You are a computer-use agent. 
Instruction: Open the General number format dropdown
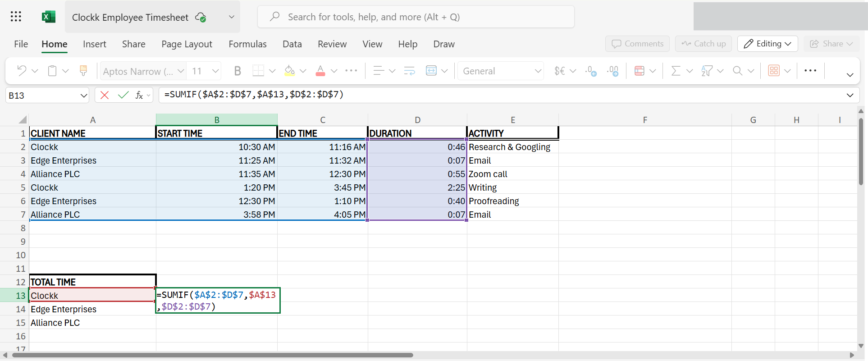pyautogui.click(x=538, y=71)
